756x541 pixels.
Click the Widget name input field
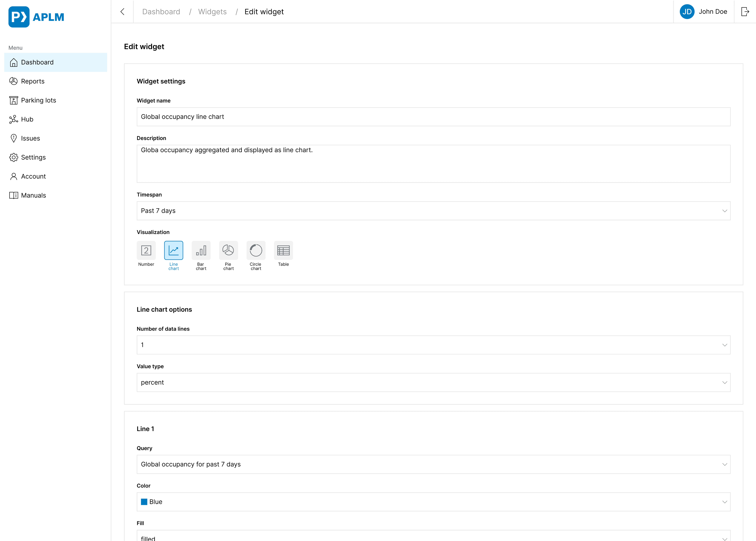(433, 117)
